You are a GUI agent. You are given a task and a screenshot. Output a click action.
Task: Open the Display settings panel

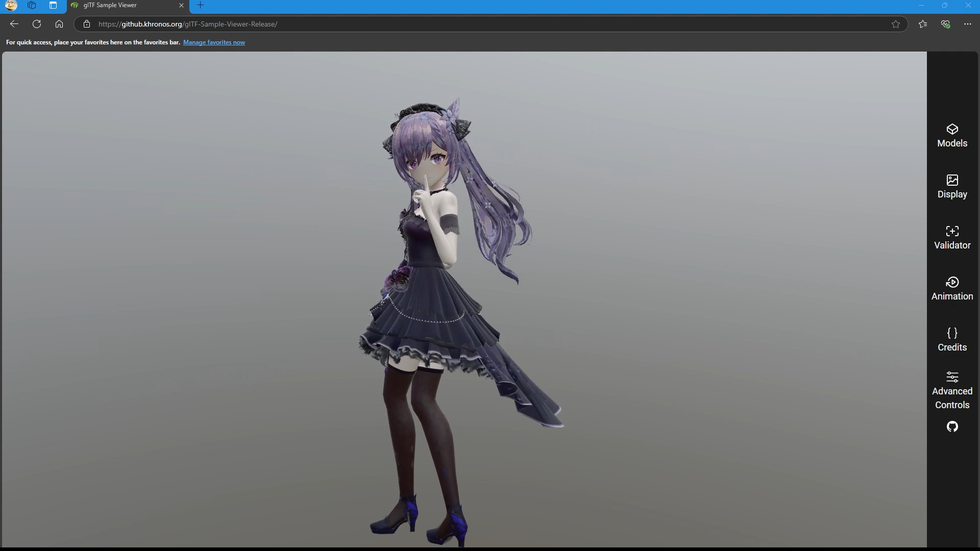click(x=952, y=187)
